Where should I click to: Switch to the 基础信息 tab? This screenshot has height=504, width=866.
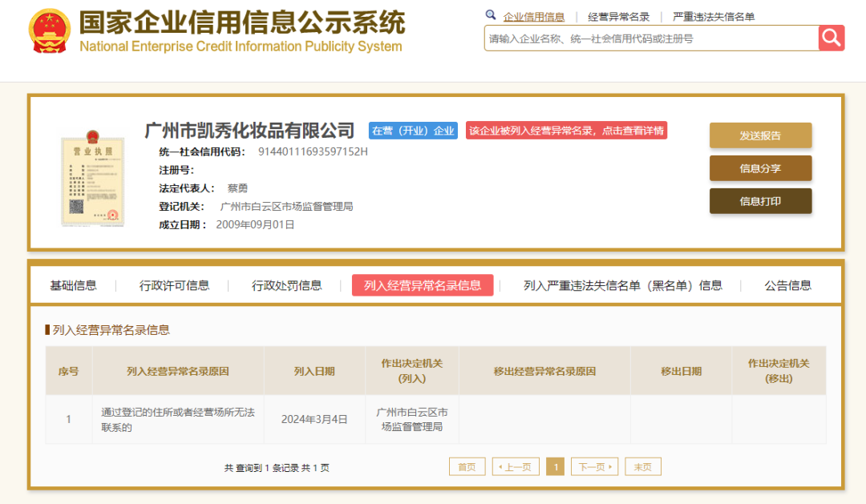point(74,285)
